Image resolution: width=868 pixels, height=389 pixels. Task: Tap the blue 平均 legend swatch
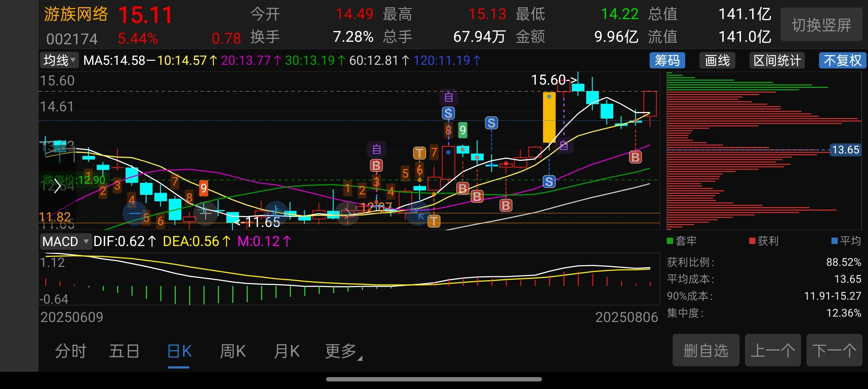click(x=835, y=241)
